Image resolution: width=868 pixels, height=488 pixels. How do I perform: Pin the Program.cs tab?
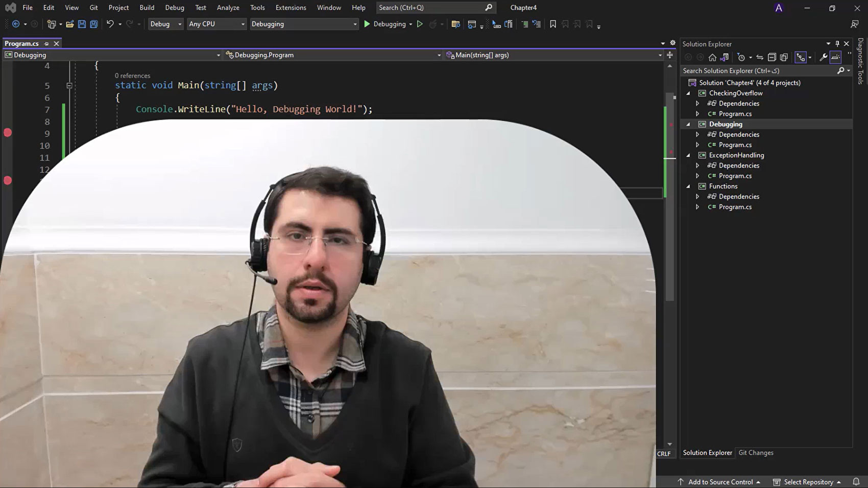[46, 44]
